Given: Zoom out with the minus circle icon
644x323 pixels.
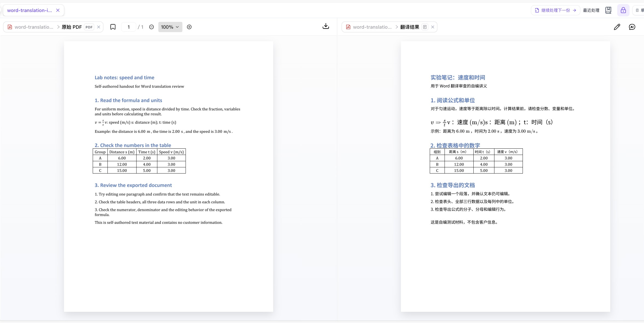Looking at the screenshot, I should [151, 27].
